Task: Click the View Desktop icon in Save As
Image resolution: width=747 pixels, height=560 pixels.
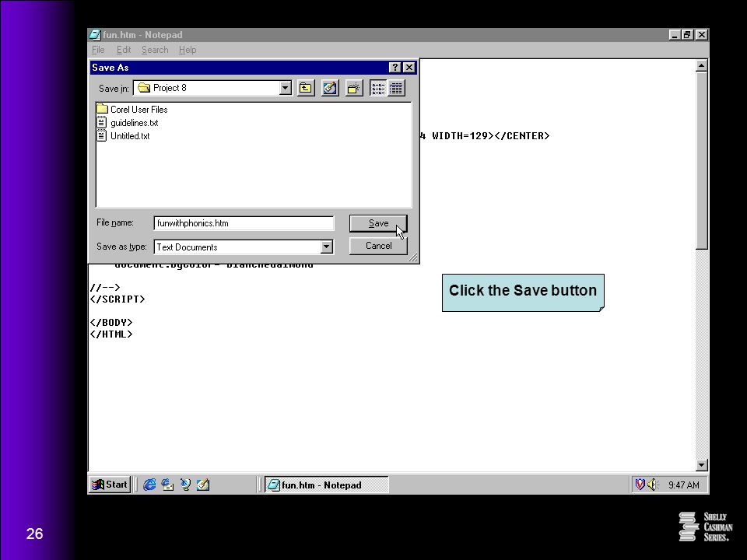Action: coord(330,88)
